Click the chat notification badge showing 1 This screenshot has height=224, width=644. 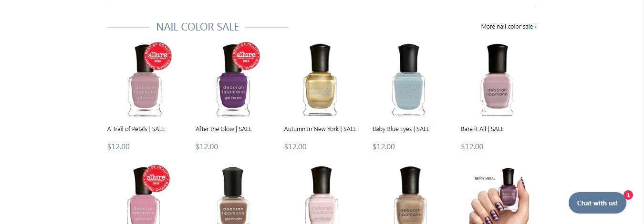[628, 195]
